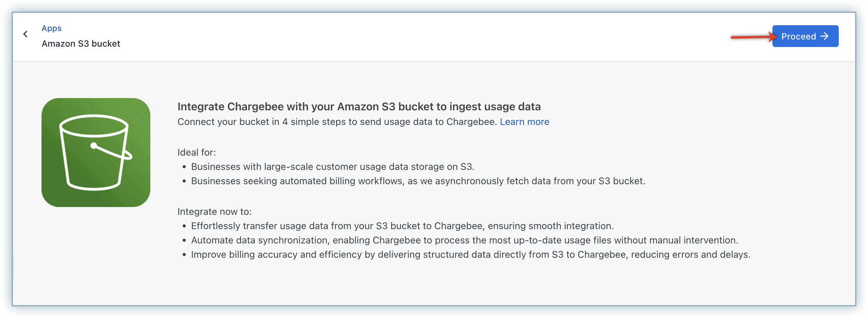Select the 'Improve billing accuracy and efficiency' line
Screen dimensions: 868x318
point(470,254)
